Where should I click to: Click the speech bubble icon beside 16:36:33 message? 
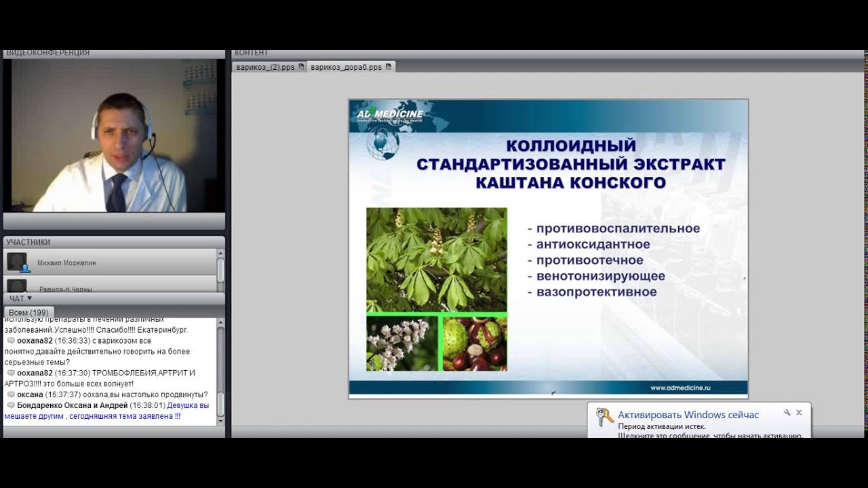11,340
